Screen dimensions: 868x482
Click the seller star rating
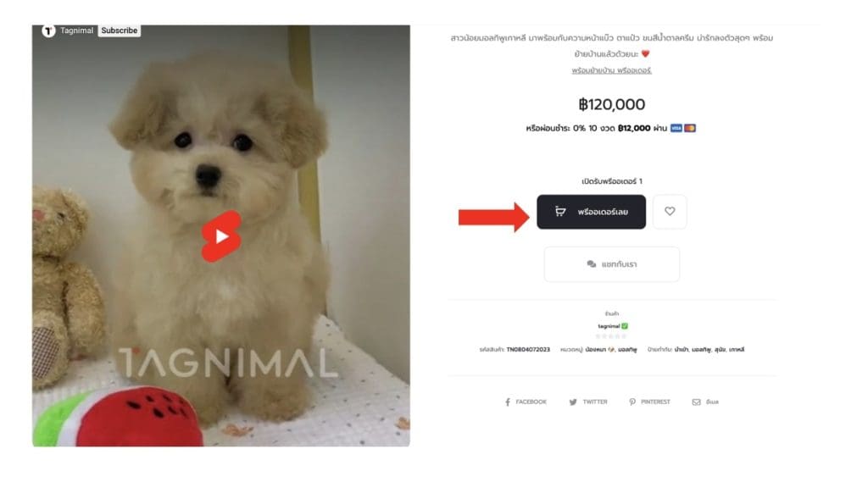pos(611,336)
